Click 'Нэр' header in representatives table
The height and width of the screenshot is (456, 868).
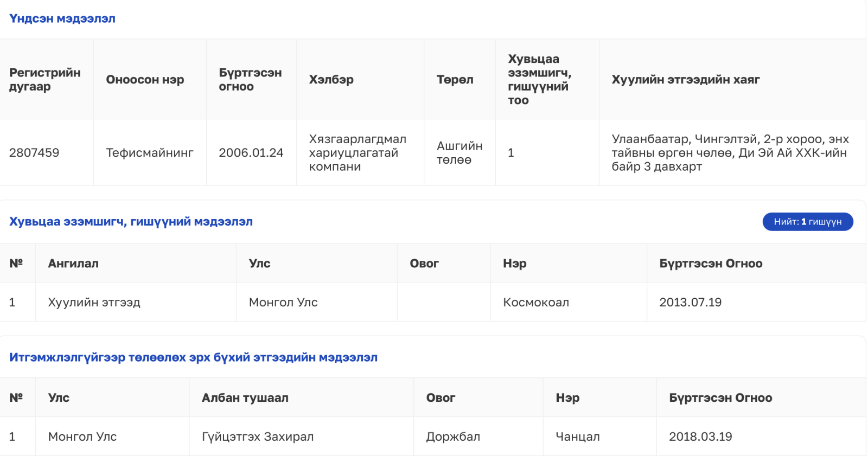(x=567, y=398)
